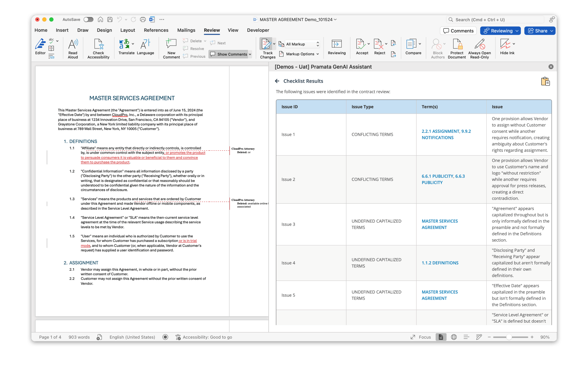Open the Developer tab
Image resolution: width=588 pixels, height=370 pixels.
click(x=258, y=30)
